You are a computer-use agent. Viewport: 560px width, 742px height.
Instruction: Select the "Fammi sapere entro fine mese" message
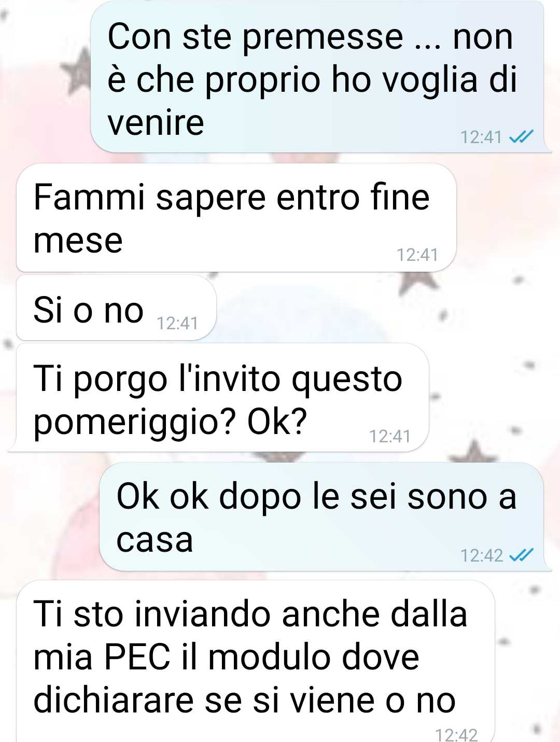pyautogui.click(x=236, y=218)
